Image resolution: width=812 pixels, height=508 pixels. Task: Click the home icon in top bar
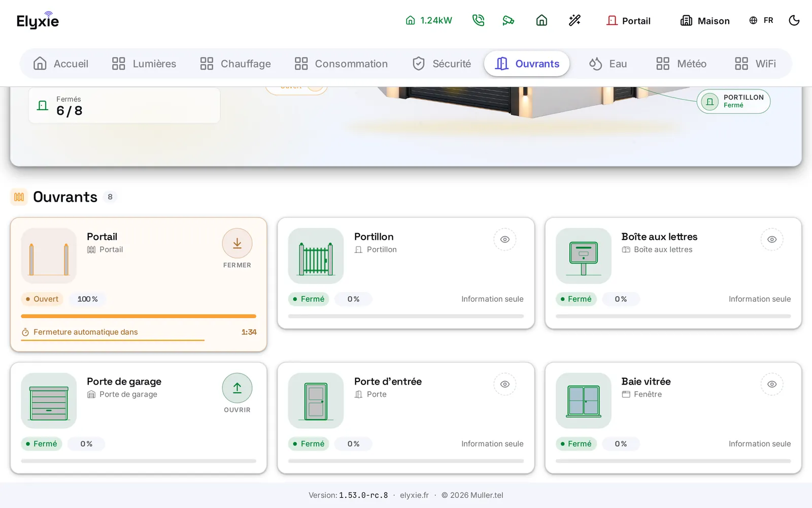pyautogui.click(x=542, y=20)
